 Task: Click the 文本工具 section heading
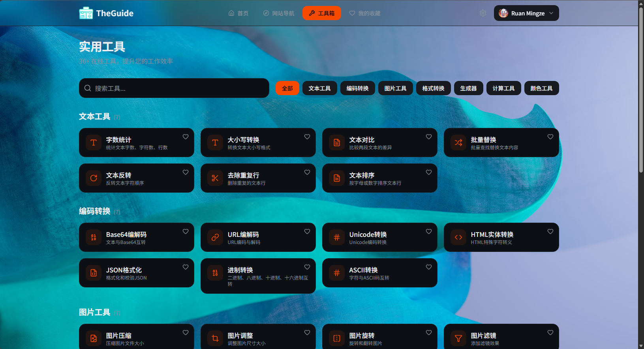tap(95, 116)
